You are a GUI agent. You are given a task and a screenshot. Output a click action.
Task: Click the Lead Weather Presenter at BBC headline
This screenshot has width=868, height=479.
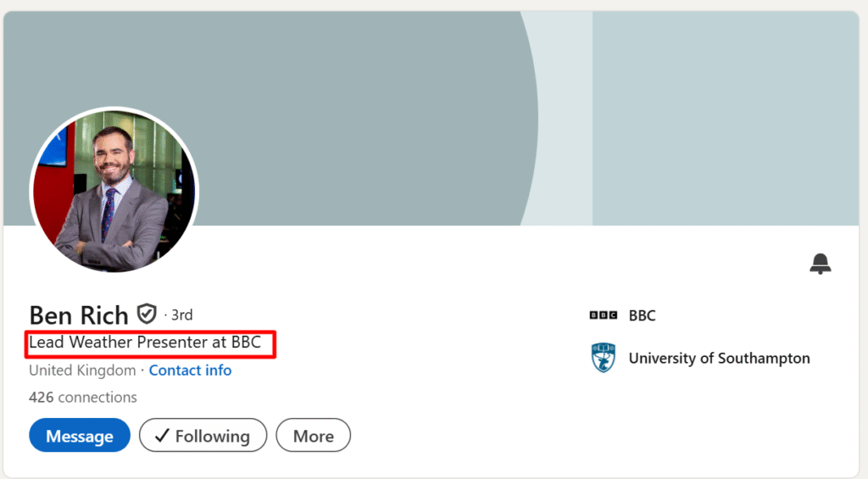[145, 343]
